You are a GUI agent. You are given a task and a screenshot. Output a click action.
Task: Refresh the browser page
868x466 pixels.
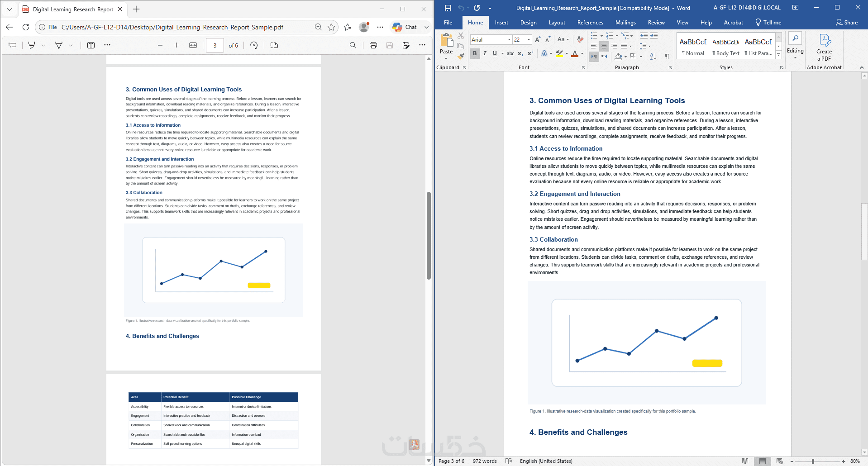tap(26, 27)
